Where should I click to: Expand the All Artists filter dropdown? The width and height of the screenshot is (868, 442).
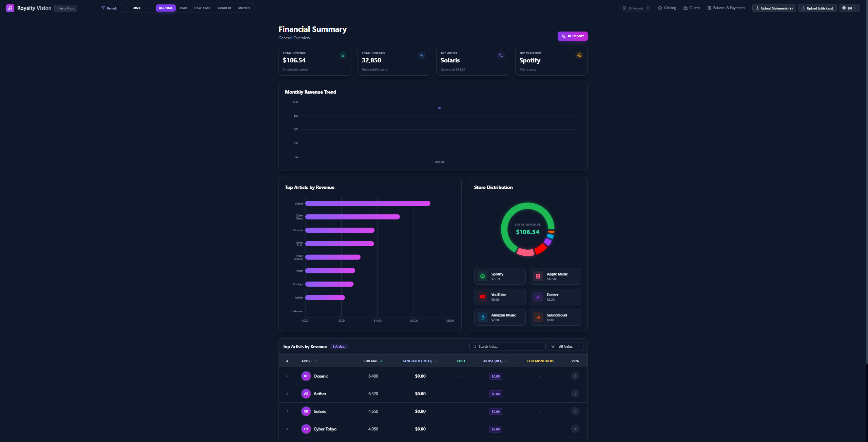(x=565, y=346)
